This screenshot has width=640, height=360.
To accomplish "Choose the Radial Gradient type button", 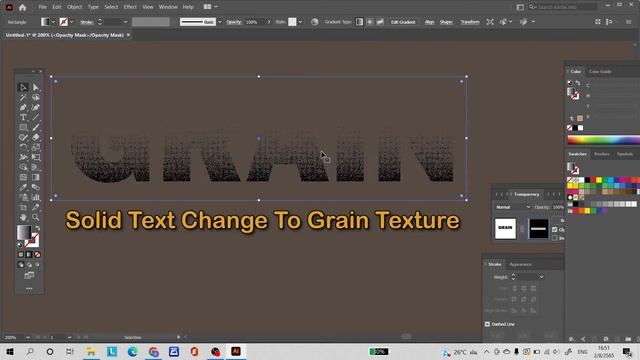I will (x=370, y=22).
